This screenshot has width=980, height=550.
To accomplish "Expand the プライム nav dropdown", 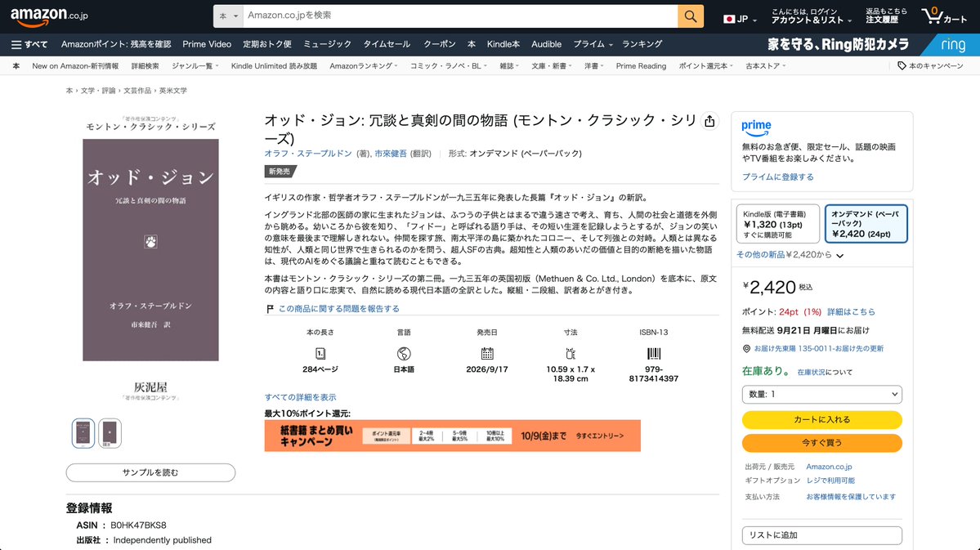I will click(593, 44).
